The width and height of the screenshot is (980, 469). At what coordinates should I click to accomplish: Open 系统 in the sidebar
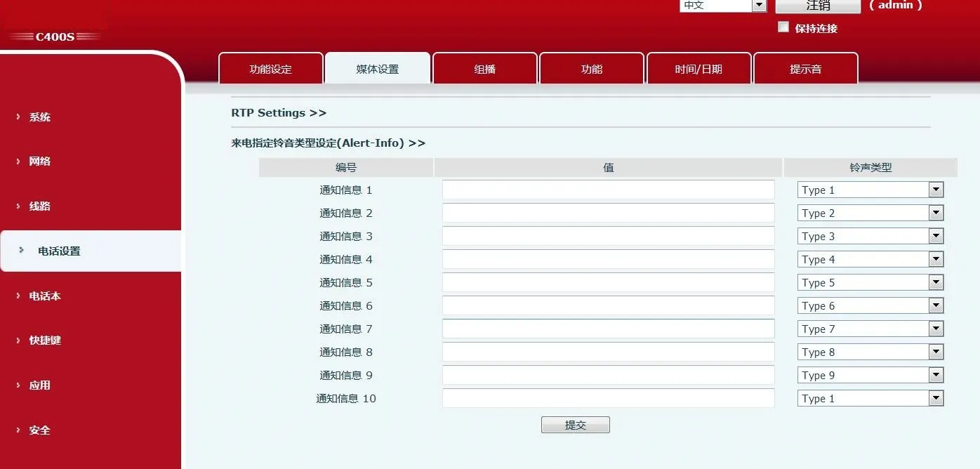click(40, 117)
